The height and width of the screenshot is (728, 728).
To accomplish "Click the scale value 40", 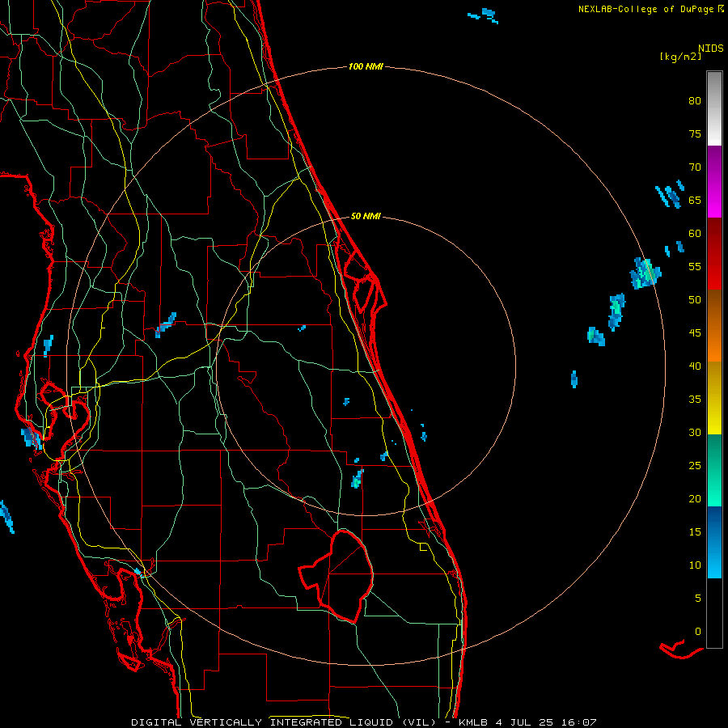I will 695,366.
